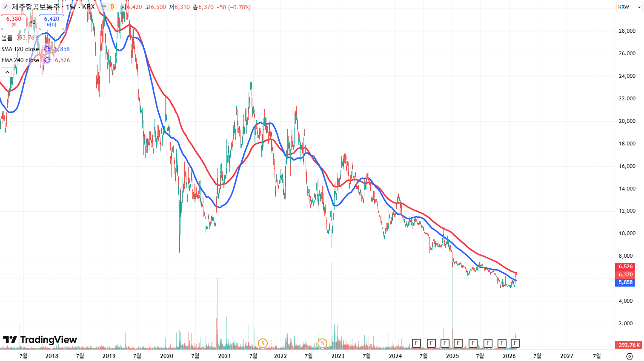This screenshot has width=644, height=361.
Task: Click the 24,000 price scale label
Action: [x=627, y=76]
